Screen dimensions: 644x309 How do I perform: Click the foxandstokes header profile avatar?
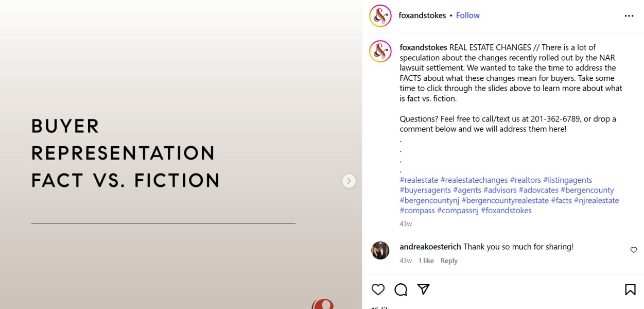pyautogui.click(x=380, y=16)
